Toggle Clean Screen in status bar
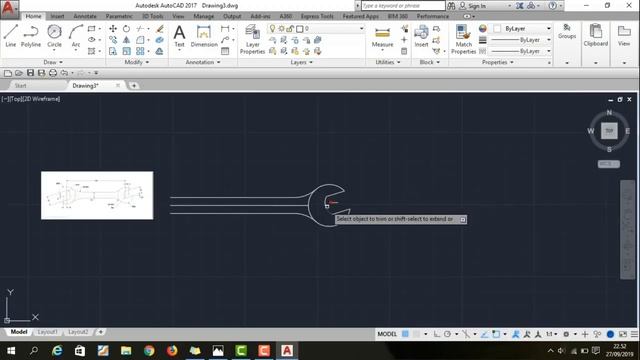 pos(623,334)
